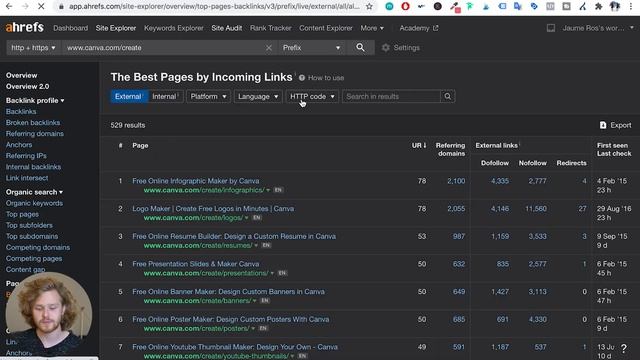Click the target URL input field

163,48
